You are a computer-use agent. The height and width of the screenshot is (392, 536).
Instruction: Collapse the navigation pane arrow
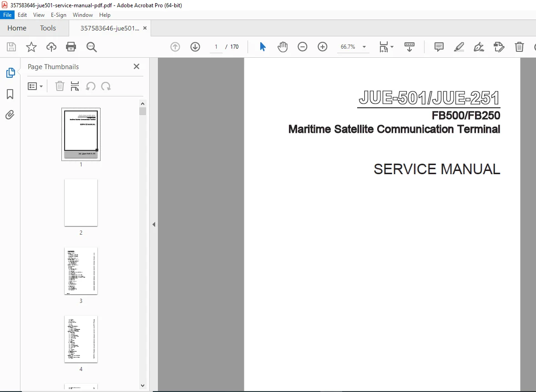coord(154,225)
